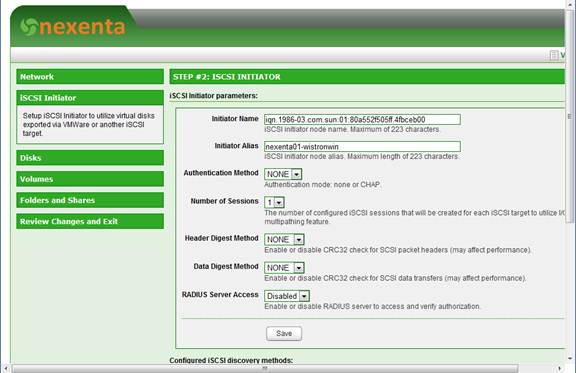Click the vertical scrollbar thumb
This screenshot has width=576, height=373.
pos(570,116)
